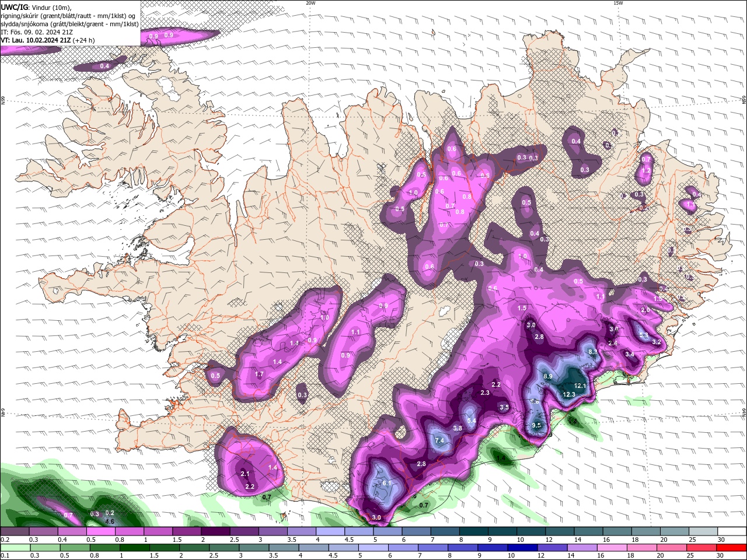Click the 8.9 snowfall value

point(548,377)
